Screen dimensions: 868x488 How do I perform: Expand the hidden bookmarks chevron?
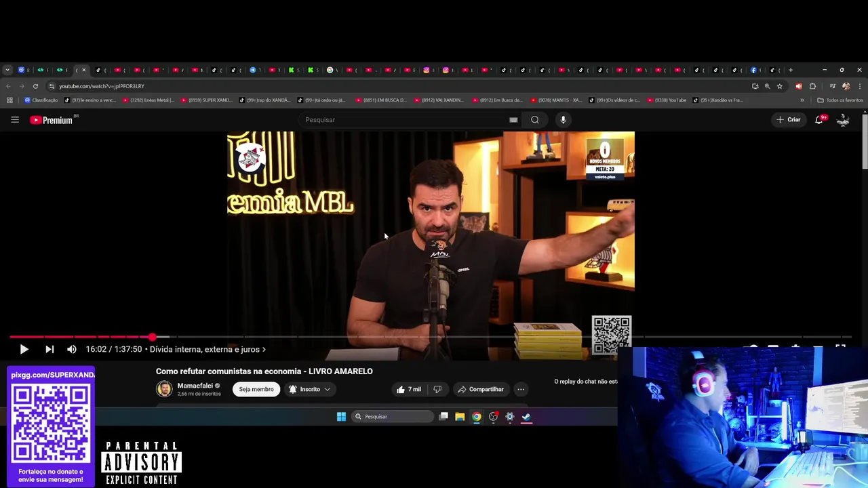point(802,100)
